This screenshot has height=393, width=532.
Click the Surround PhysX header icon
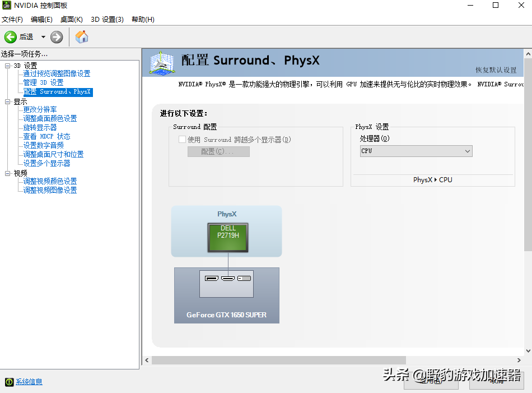tap(162, 63)
